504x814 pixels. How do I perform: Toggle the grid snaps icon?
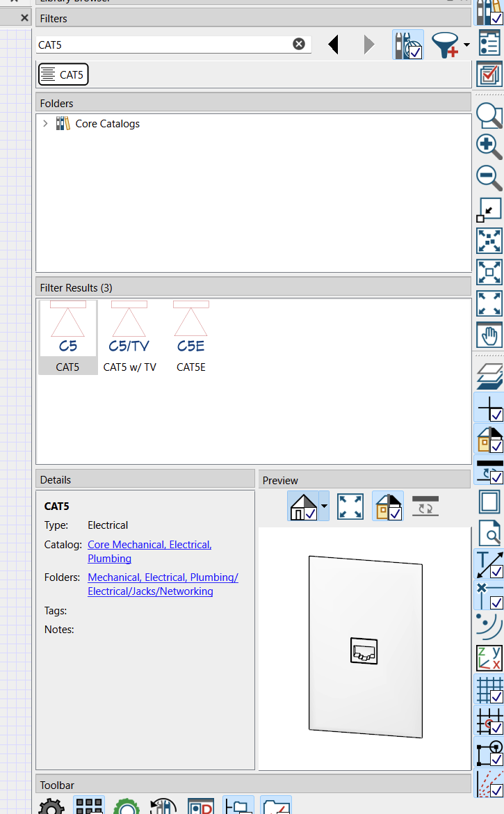[x=489, y=721]
